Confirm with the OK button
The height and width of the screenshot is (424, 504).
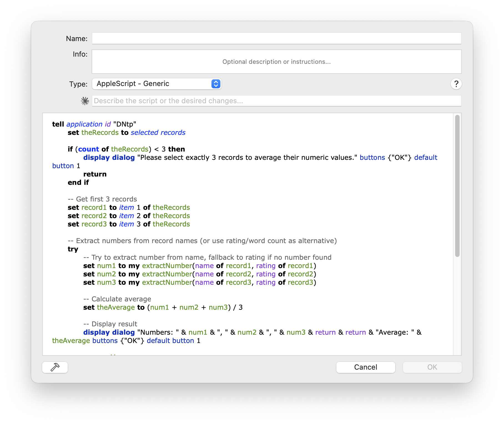tap(432, 367)
